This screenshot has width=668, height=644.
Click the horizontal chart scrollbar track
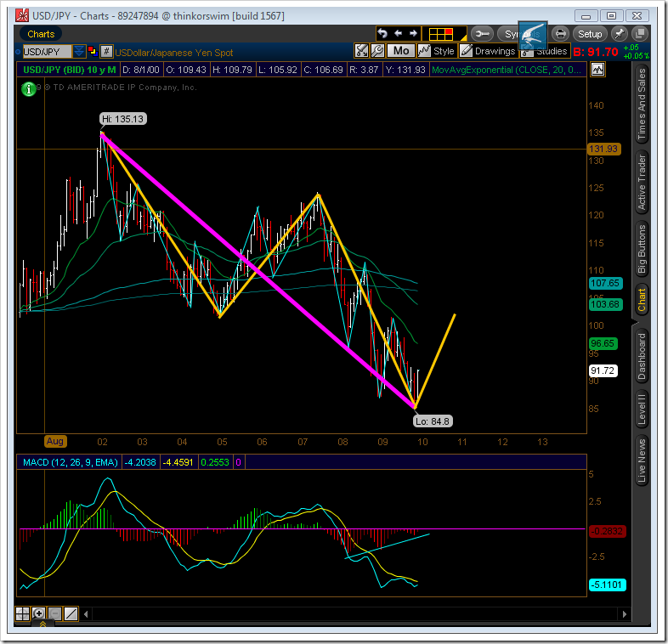[x=355, y=614]
